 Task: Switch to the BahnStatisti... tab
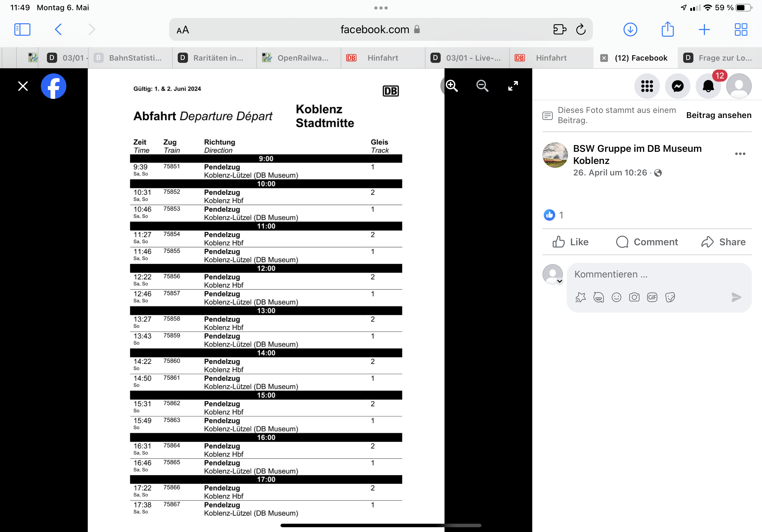pos(131,58)
